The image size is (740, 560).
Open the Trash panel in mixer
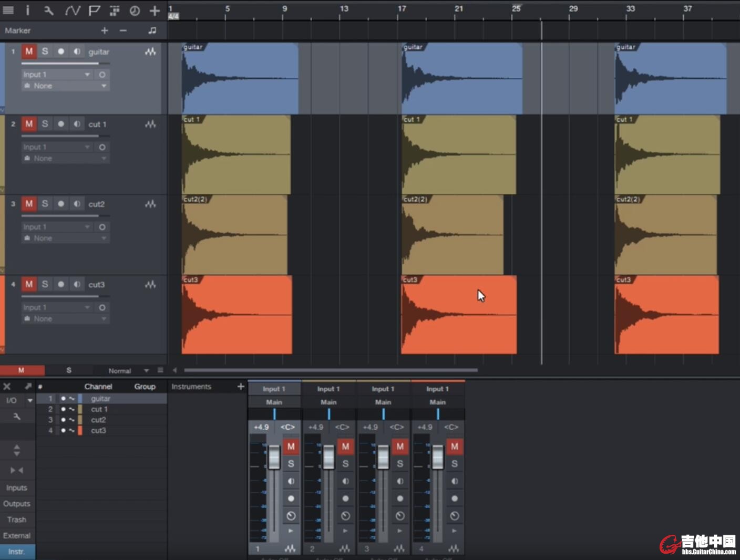[17, 520]
